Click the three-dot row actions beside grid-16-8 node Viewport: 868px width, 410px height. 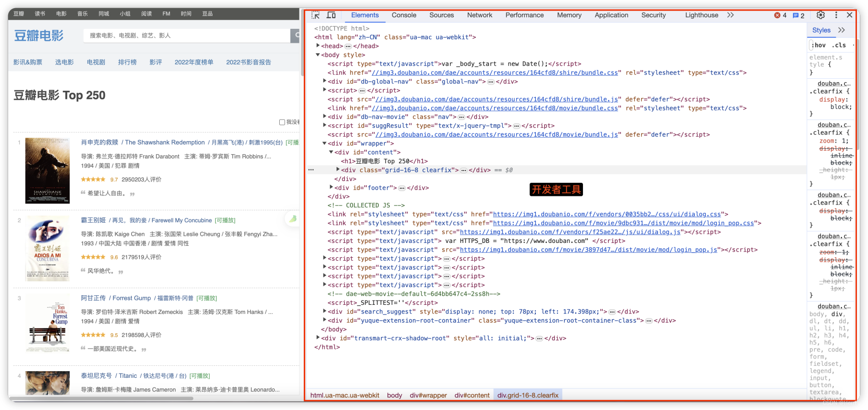(311, 170)
